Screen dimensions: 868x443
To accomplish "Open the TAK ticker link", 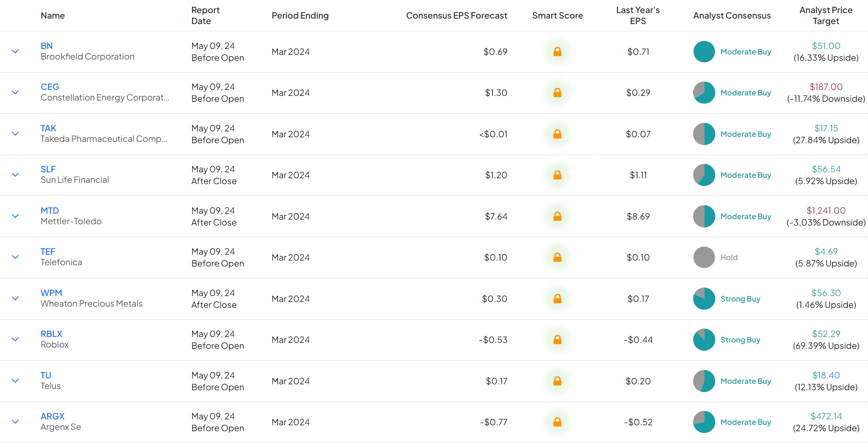I will [49, 128].
